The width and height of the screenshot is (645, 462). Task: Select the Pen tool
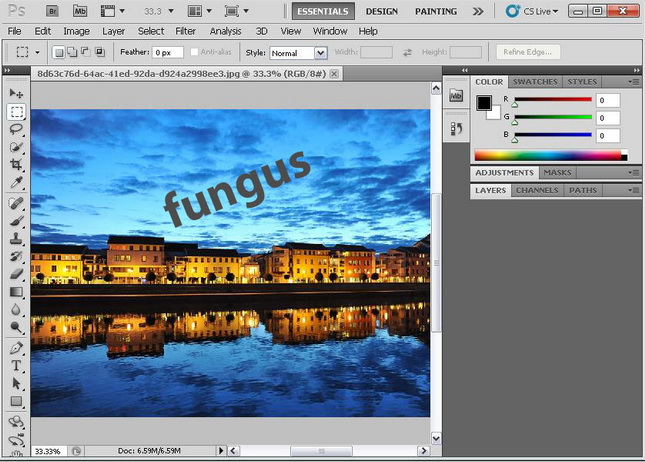(x=16, y=348)
